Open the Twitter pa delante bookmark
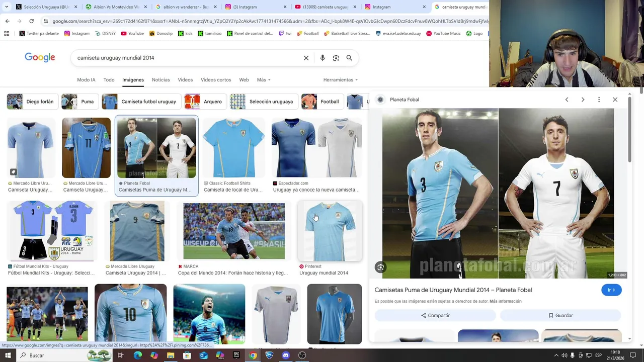Viewport: 644px width, 362px height. [x=39, y=34]
